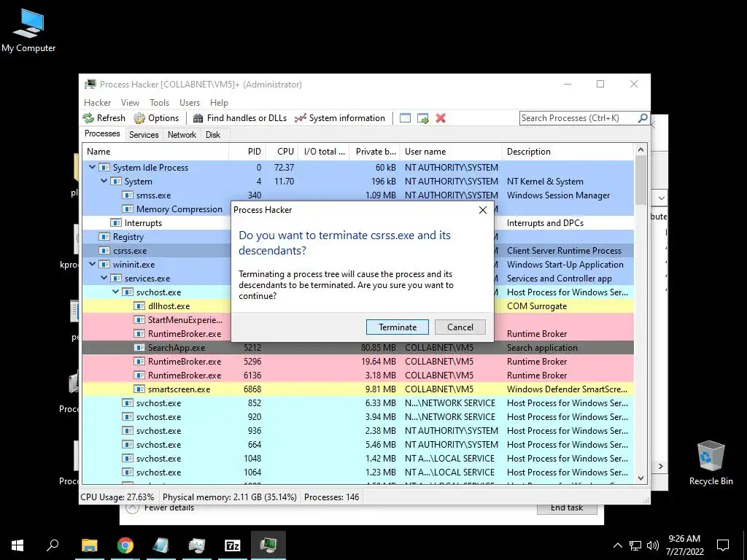Sort by the PID column header
747x560 pixels.
247,152
